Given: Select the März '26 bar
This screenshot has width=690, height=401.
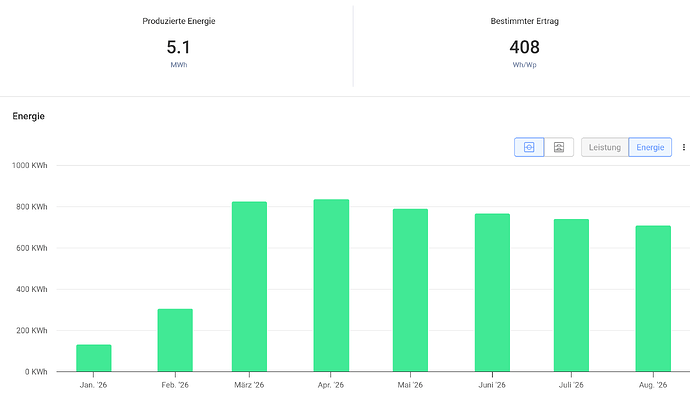Looking at the screenshot, I should [250, 287].
